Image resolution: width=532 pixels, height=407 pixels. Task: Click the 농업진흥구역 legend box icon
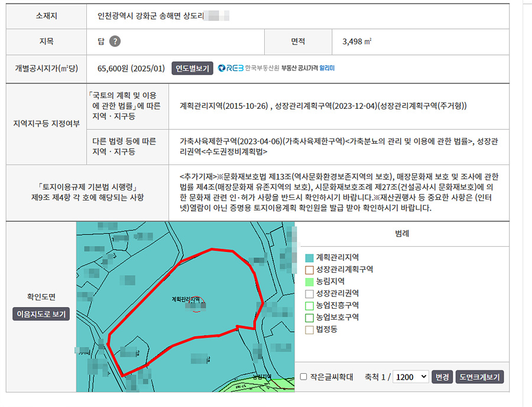pyautogui.click(x=309, y=305)
